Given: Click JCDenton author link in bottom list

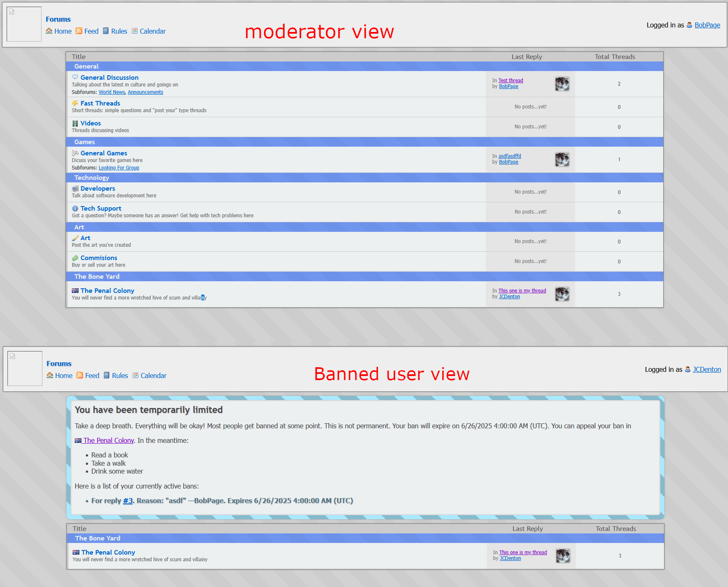Looking at the screenshot, I should point(510,558).
